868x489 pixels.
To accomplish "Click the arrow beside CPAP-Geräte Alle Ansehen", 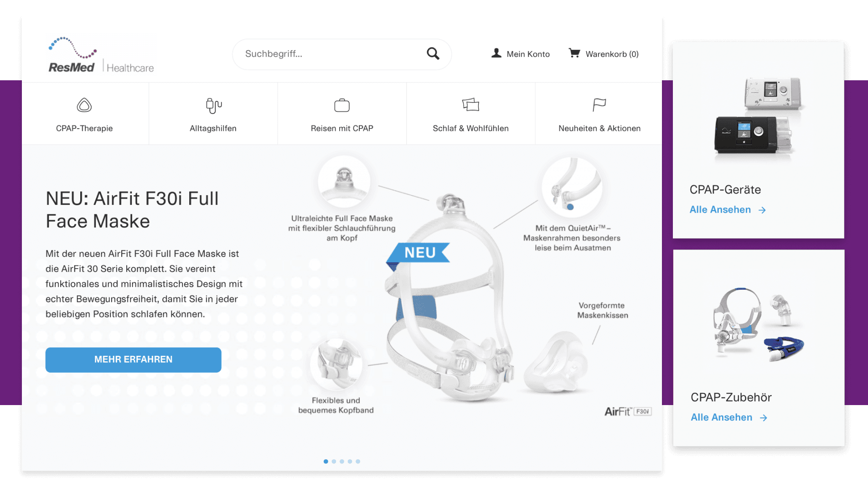I will click(762, 210).
